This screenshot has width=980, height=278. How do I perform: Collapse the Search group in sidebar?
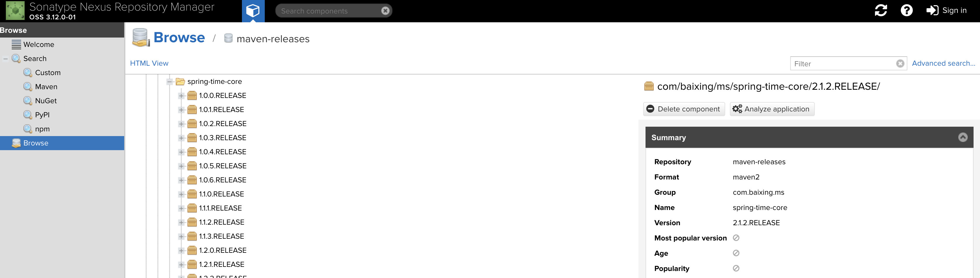point(5,59)
